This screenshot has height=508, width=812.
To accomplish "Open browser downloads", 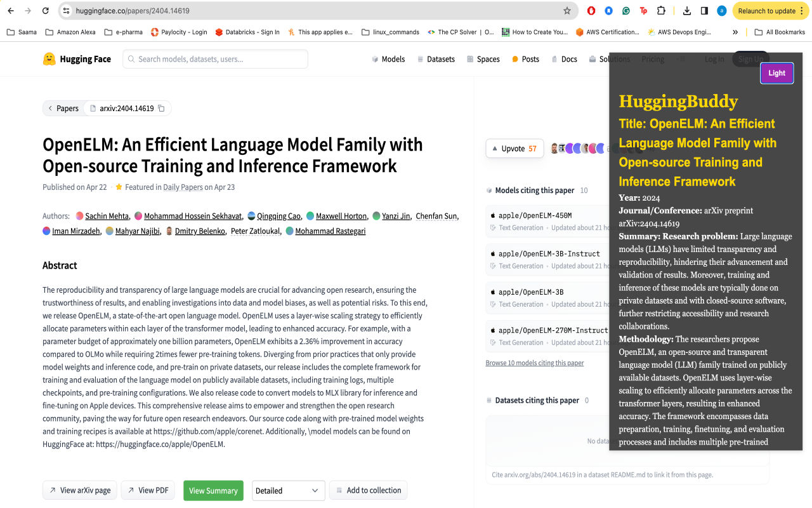I will pyautogui.click(x=687, y=11).
